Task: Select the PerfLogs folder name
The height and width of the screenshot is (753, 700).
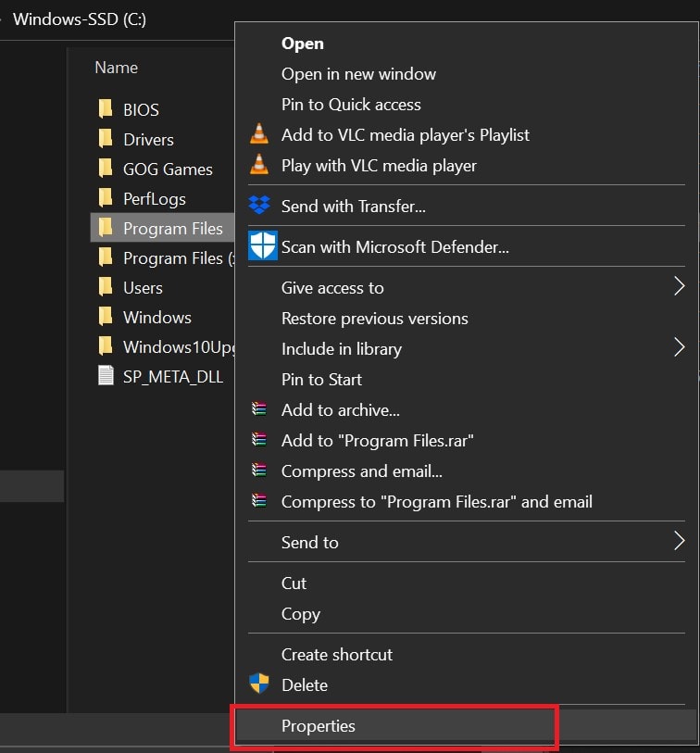Action: pos(154,199)
